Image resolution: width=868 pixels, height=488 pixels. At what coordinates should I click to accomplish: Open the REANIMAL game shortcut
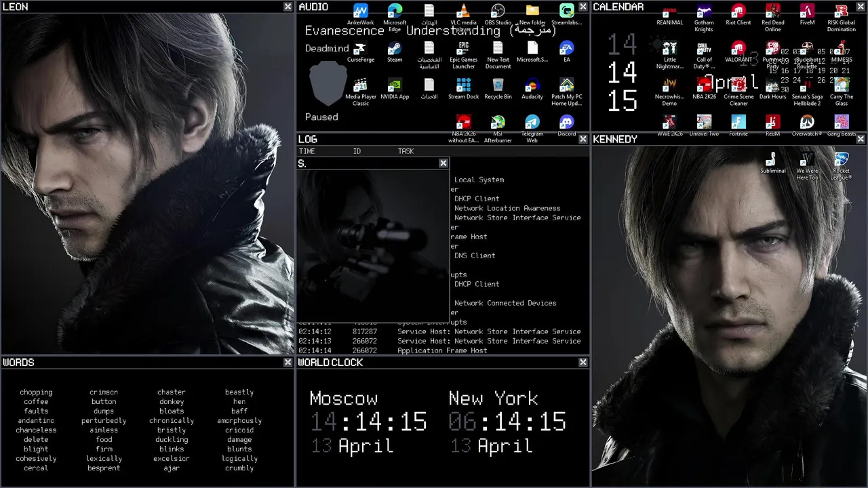pyautogui.click(x=669, y=16)
